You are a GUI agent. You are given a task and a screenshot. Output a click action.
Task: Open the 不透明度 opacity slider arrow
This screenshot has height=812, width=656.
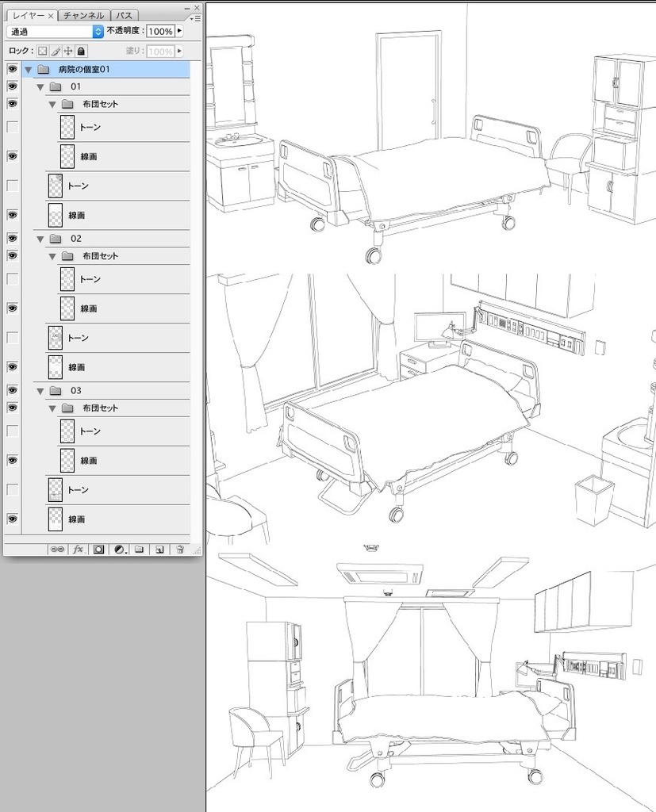180,33
